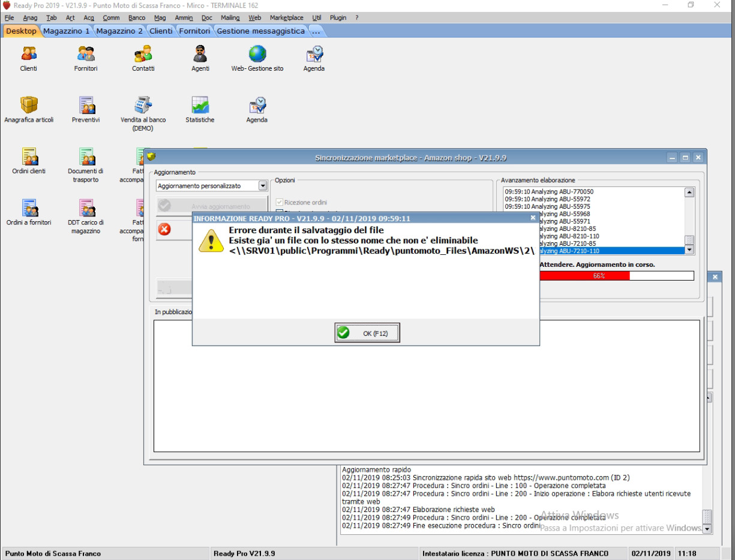Open the Ordini a fornitori icon
The height and width of the screenshot is (560, 735).
pyautogui.click(x=29, y=207)
